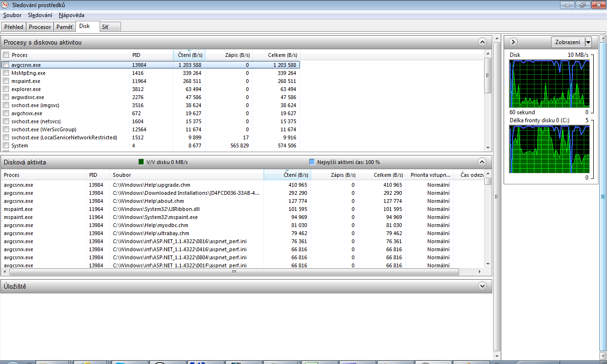Click the scroll-down arrow in disk activity list

487,264
